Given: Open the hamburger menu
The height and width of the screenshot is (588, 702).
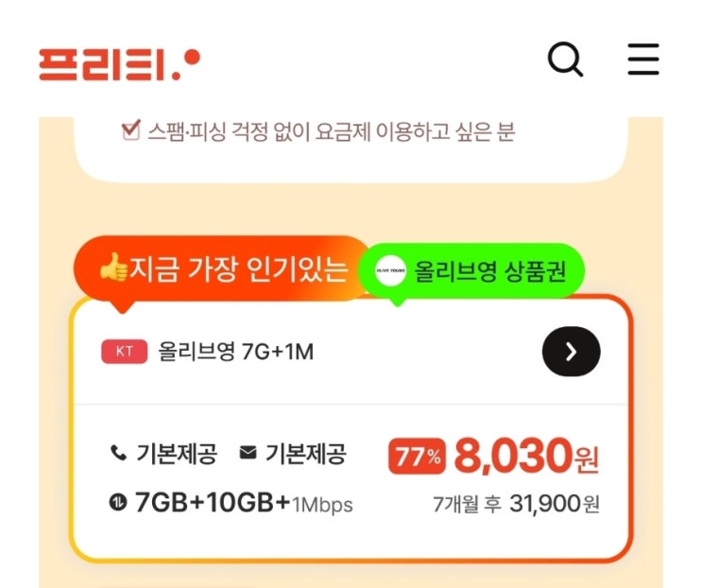Looking at the screenshot, I should point(643,60).
